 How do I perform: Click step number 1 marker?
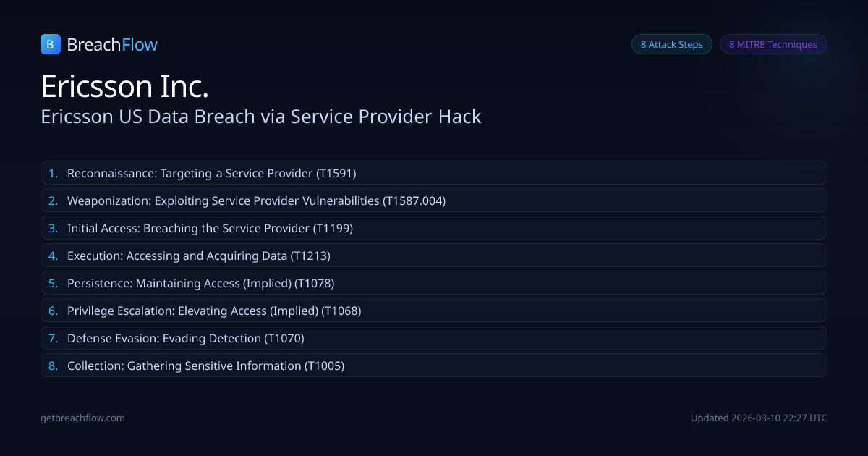coord(53,173)
